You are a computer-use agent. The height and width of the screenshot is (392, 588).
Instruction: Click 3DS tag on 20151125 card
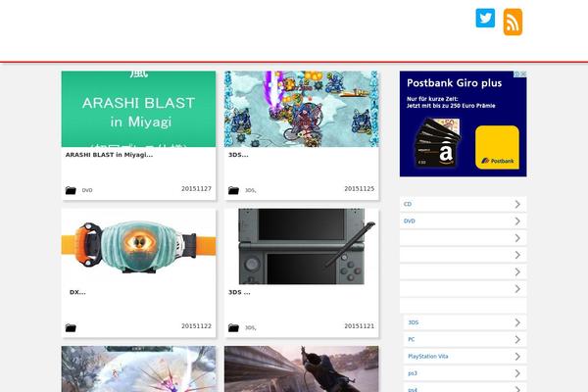point(251,190)
